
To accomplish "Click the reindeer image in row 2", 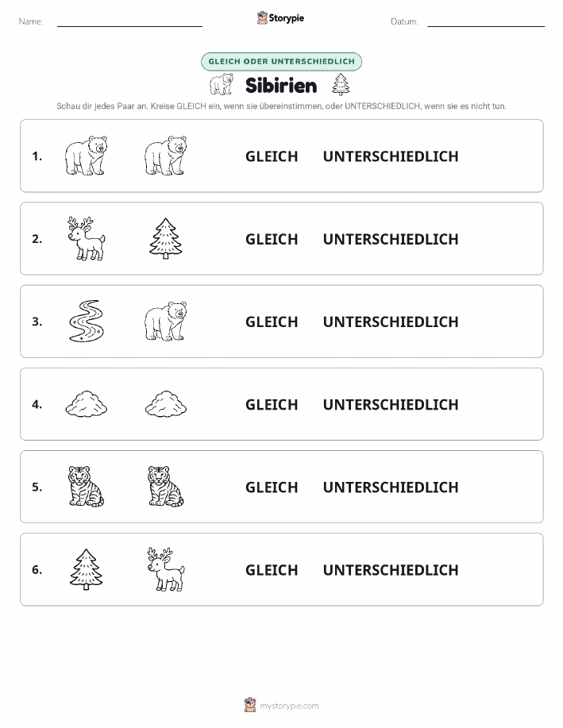I will coord(86,238).
